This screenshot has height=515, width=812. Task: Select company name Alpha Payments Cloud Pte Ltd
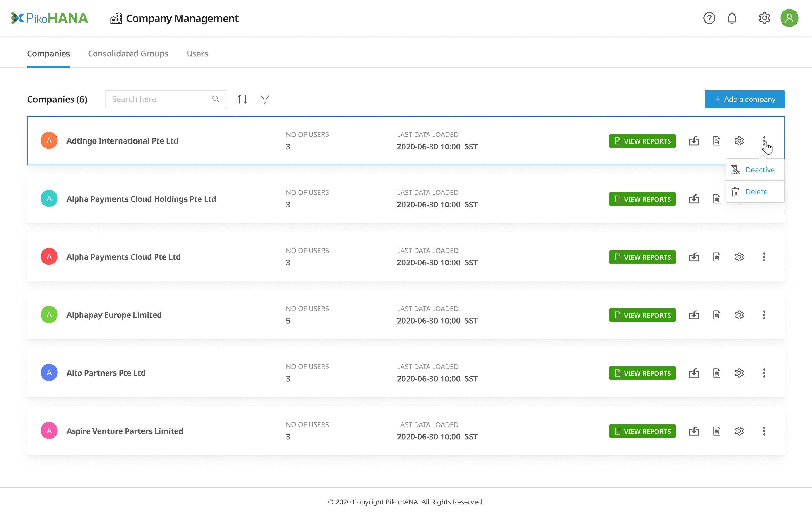pyautogui.click(x=123, y=257)
